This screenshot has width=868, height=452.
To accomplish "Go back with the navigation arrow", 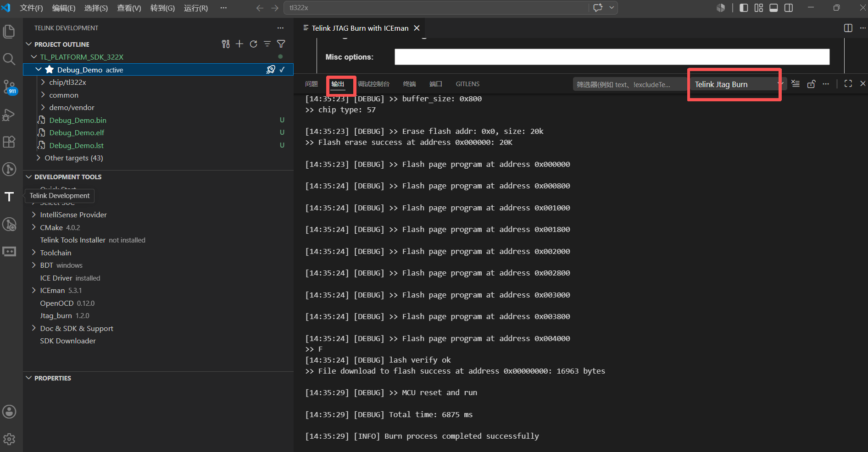I will [260, 8].
